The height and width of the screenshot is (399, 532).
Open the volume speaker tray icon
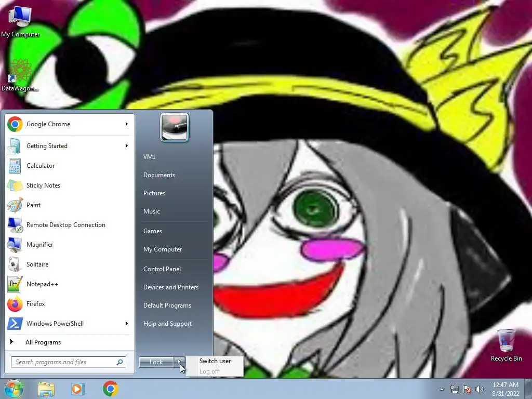[x=479, y=389]
